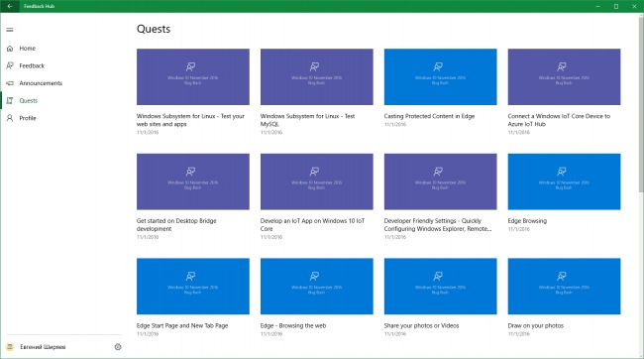The width and height of the screenshot is (644, 359).
Task: Click the Quests icon in sidebar
Action: pos(10,101)
